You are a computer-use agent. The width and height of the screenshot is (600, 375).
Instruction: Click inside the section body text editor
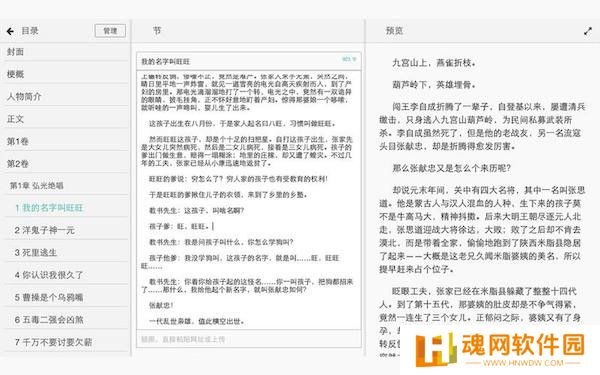[249, 200]
